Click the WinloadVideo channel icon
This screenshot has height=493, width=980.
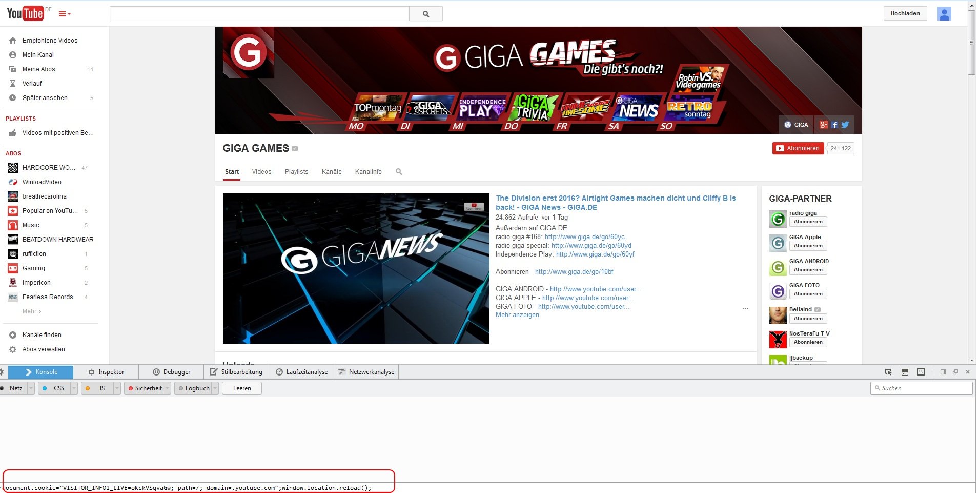point(13,182)
